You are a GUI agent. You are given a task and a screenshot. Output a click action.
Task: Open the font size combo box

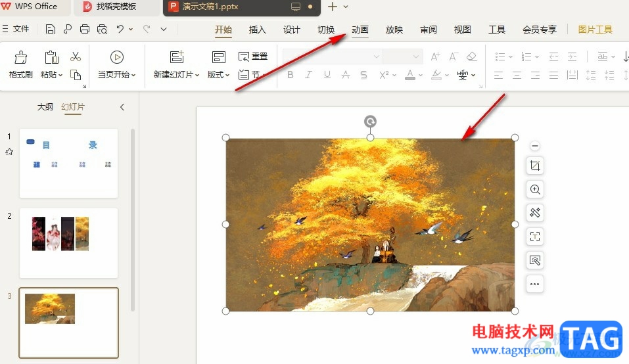403,57
